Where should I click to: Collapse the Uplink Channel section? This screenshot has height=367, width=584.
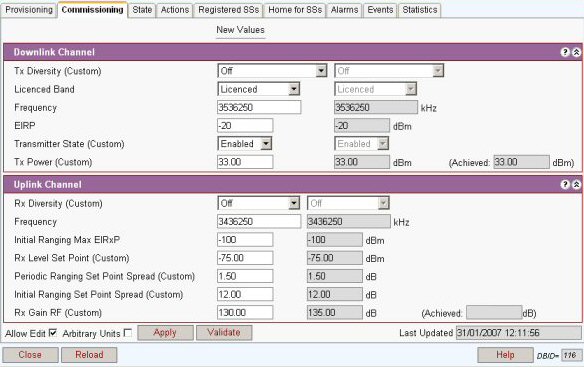coord(576,184)
